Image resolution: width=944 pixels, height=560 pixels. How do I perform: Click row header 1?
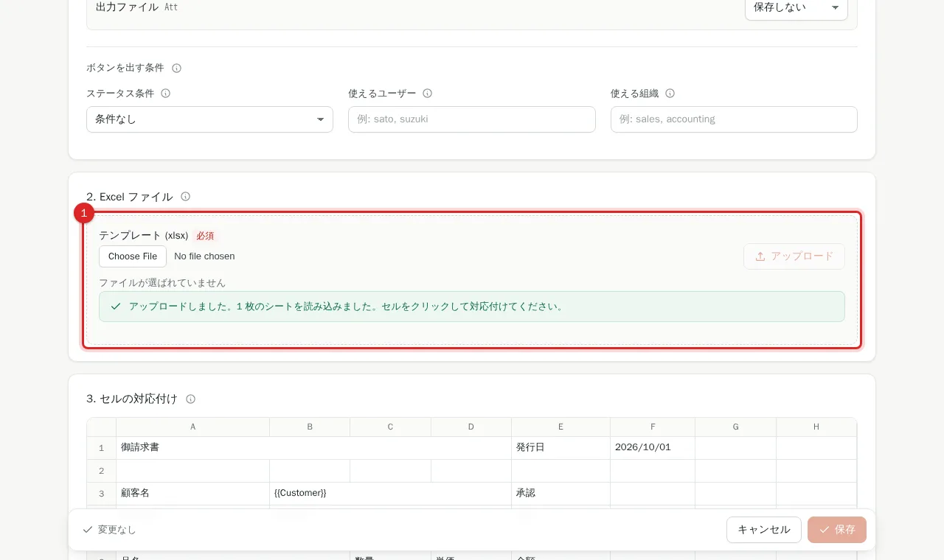point(102,448)
